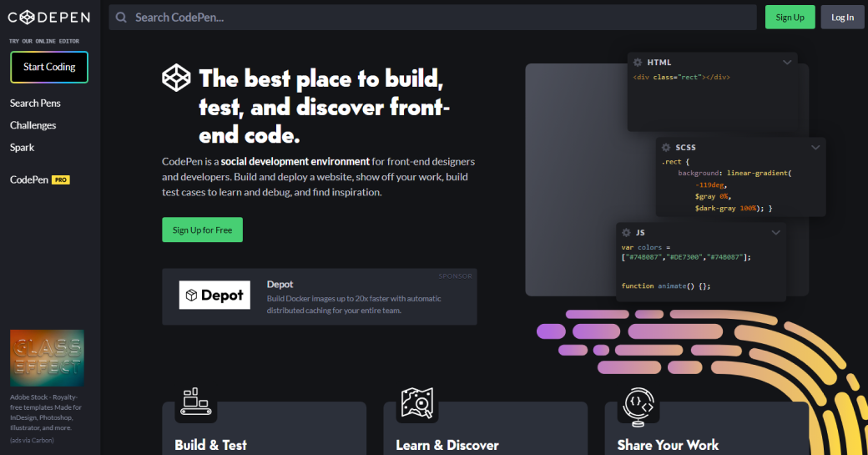Viewport: 868px width, 455px height.
Task: Click the Learn & Discover heading
Action: 447,445
